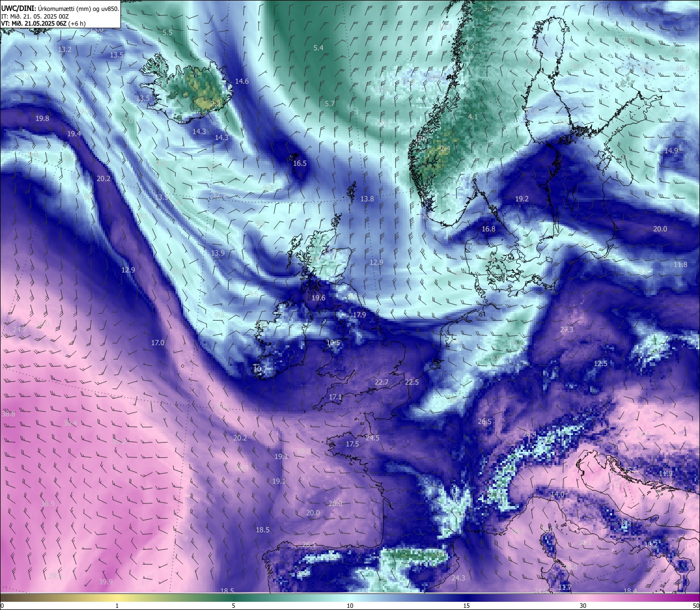The width and height of the screenshot is (700, 610).
Task: Click the 22.5 value near the Dover Strait
Action: click(x=412, y=382)
